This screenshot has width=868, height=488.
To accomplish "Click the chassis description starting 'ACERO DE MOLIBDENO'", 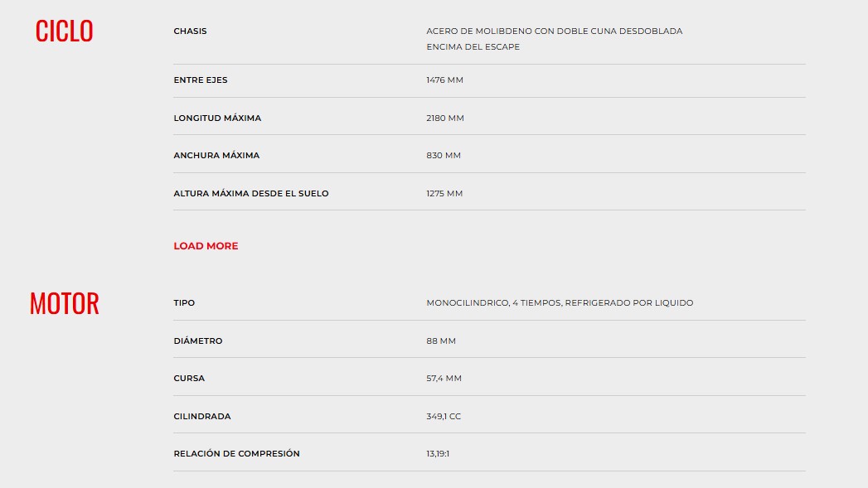I will tap(554, 39).
